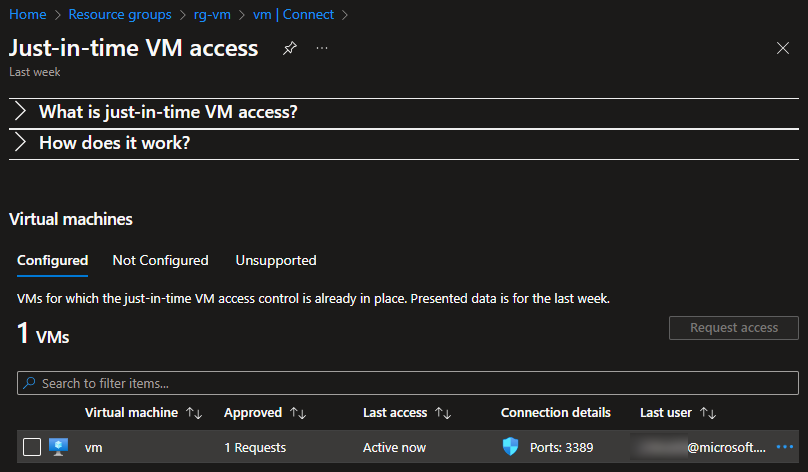Switch to the Unsupported tab
The width and height of the screenshot is (808, 472).
[x=276, y=260]
